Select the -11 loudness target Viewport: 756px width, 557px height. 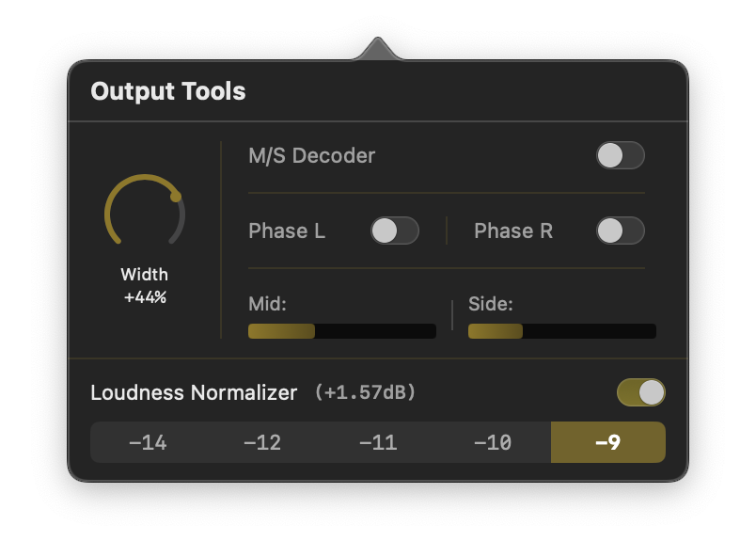tap(378, 442)
